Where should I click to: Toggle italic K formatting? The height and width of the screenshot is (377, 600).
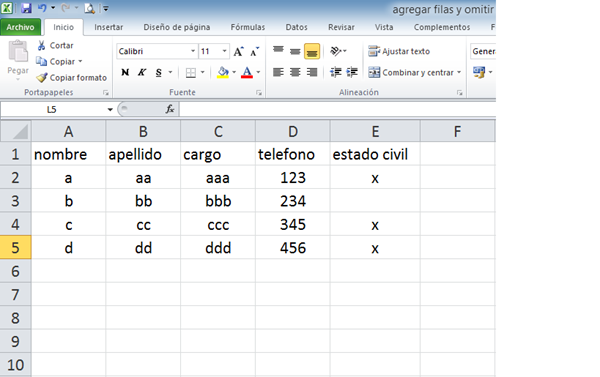tap(142, 72)
